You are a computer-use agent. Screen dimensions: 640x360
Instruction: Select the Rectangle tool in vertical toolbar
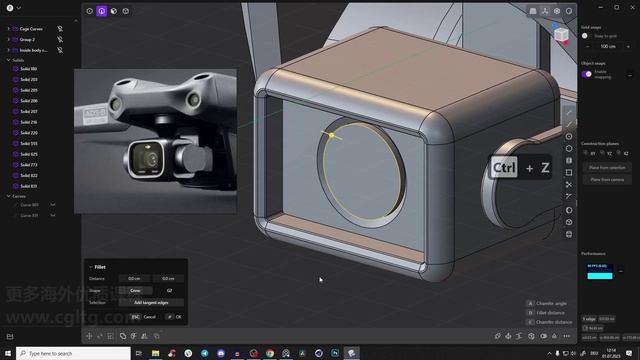[569, 173]
